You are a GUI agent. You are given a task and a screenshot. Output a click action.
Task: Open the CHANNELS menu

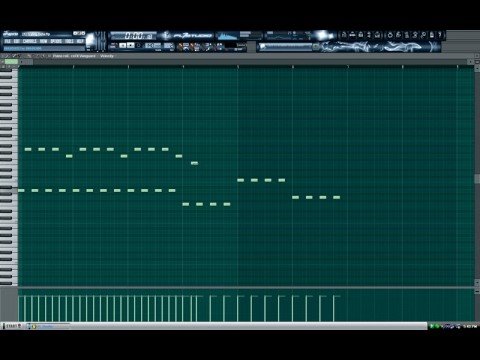tap(30, 41)
